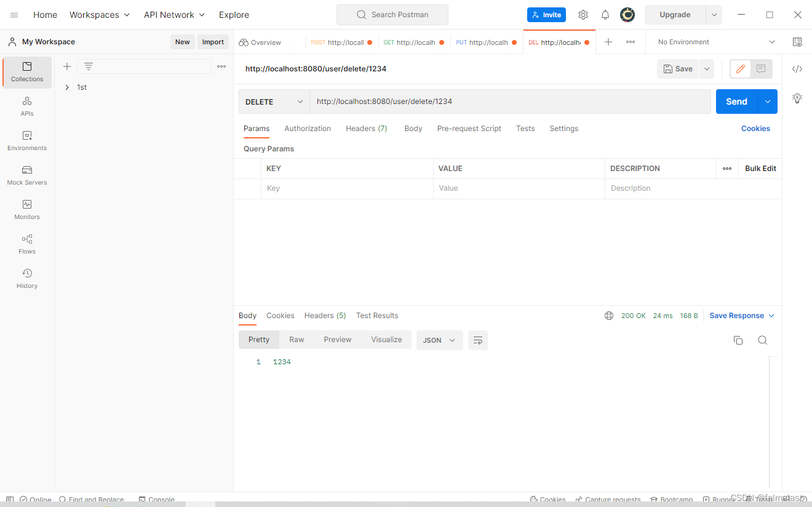
Task: Open the DELETE method dropdown
Action: (x=273, y=102)
